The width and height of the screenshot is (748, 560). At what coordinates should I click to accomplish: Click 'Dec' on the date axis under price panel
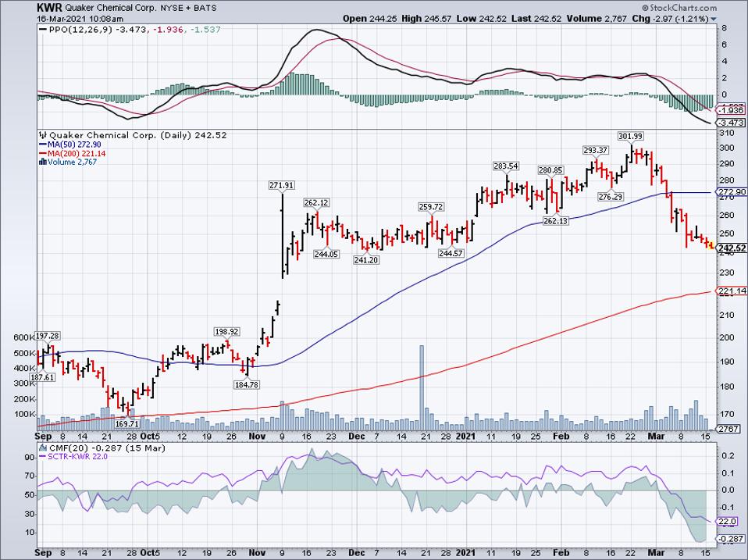click(356, 437)
